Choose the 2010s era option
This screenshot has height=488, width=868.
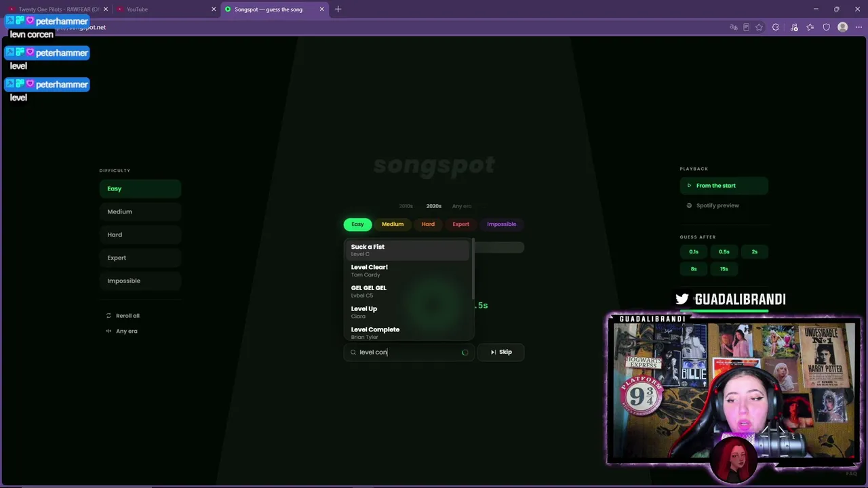click(x=406, y=206)
